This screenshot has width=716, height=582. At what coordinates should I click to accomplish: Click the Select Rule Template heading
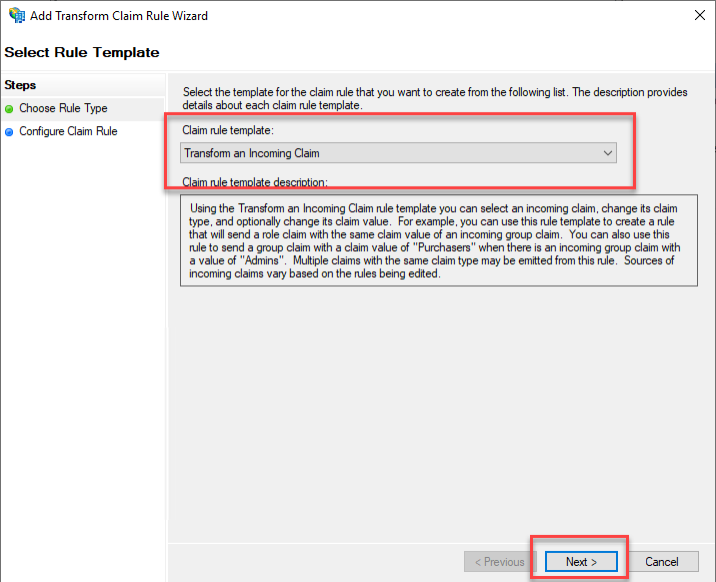click(82, 52)
